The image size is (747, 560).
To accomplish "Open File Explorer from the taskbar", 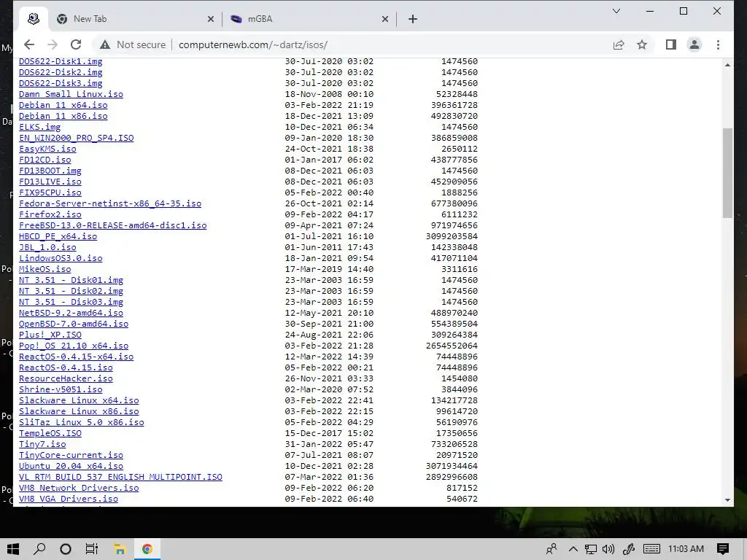I will [120, 549].
